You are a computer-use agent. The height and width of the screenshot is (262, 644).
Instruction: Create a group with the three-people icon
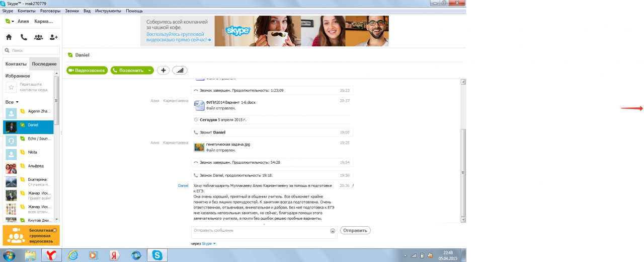[39, 37]
